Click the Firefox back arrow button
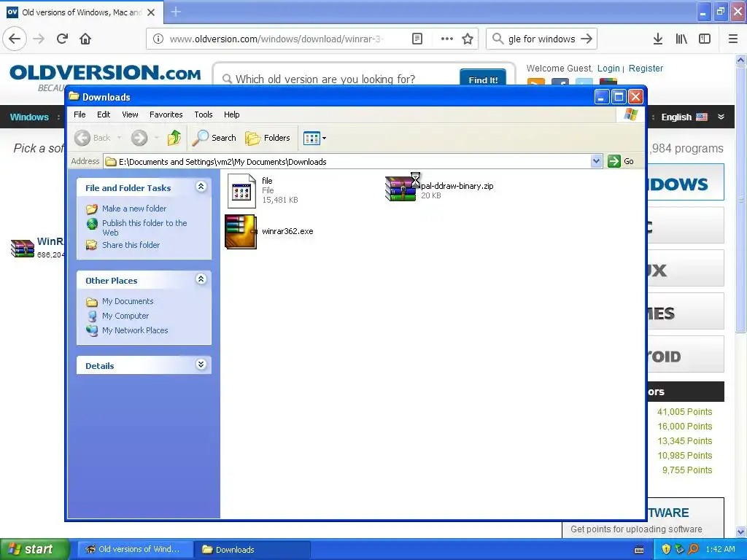 click(15, 39)
